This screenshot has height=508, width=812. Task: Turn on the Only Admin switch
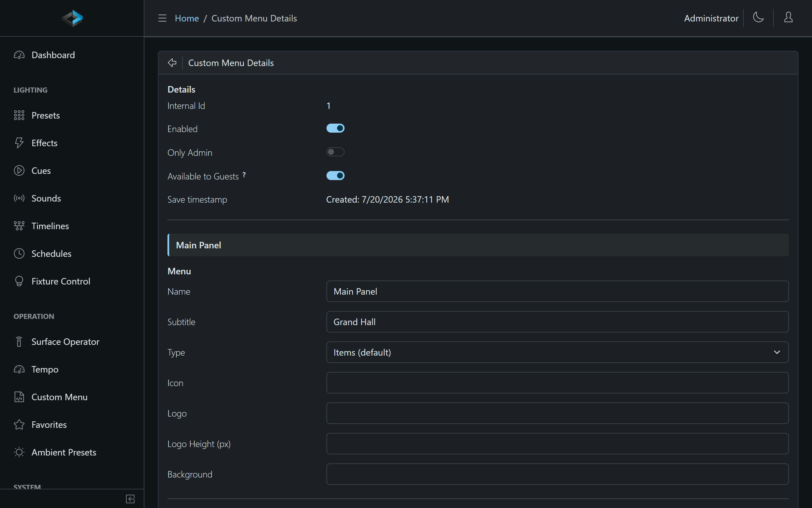pyautogui.click(x=335, y=152)
